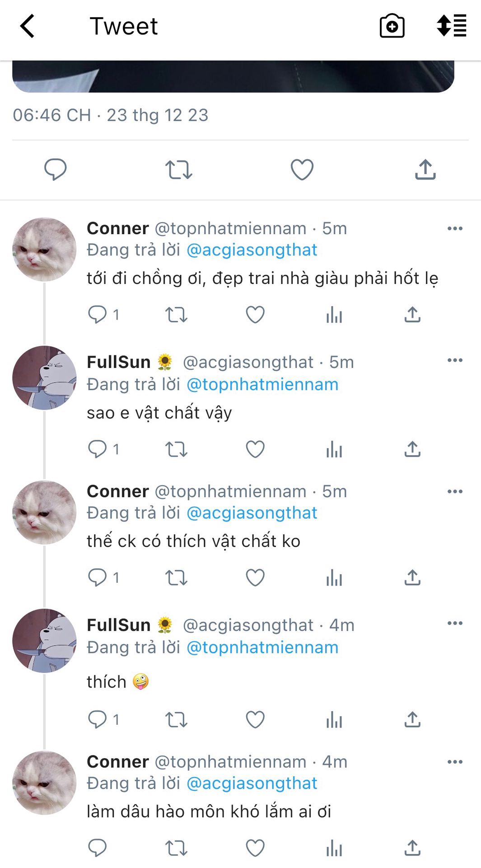The height and width of the screenshot is (868, 481).
Task: Like the main tweet
Action: coord(302,170)
